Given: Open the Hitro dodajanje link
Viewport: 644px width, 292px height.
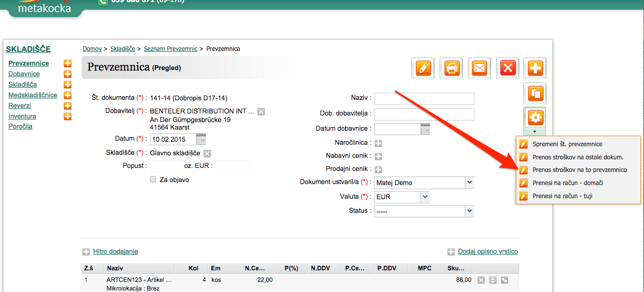Looking at the screenshot, I should tap(116, 251).
